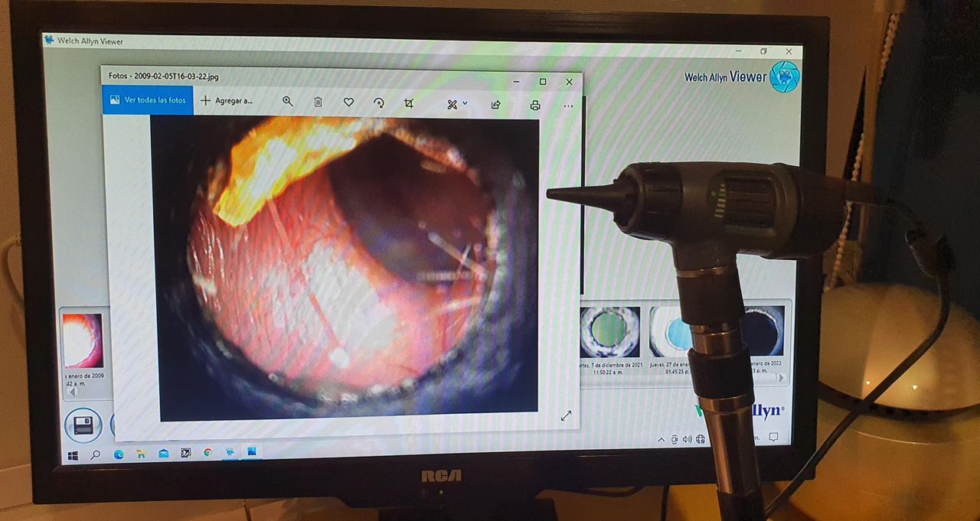Mark the photo as favorite with the heart
This screenshot has width=980, height=521.
point(348,102)
